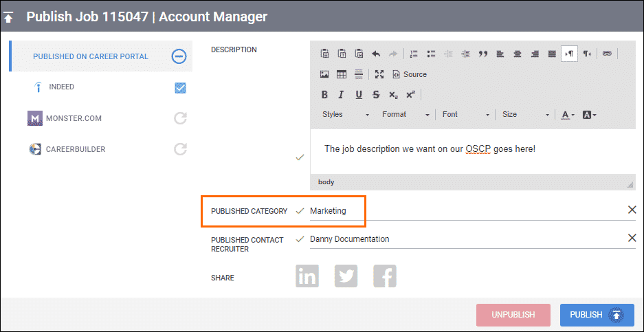Click the Unpublish button
Image resolution: width=644 pixels, height=332 pixels.
tap(513, 315)
